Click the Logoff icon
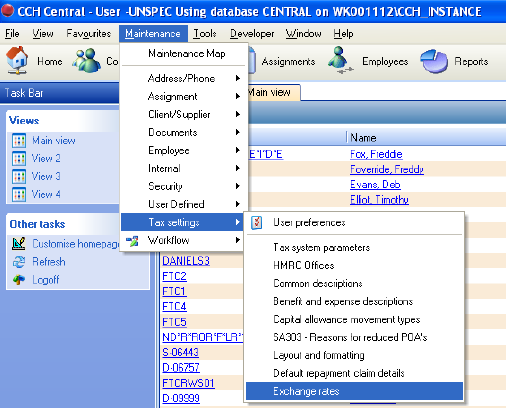This screenshot has height=410, width=506. click(19, 279)
